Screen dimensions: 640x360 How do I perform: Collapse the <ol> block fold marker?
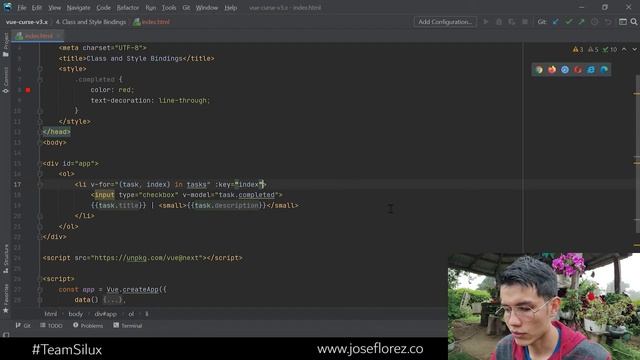pos(40,174)
